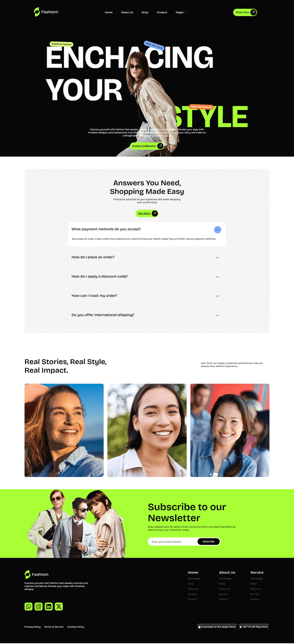Click the email address input field
Image resolution: width=294 pixels, height=644 pixels.
[x=173, y=542]
